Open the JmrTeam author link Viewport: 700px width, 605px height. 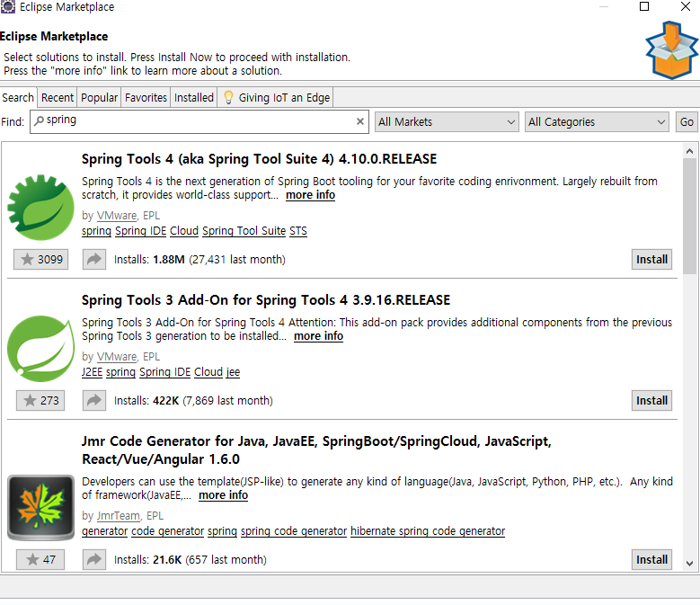pyautogui.click(x=119, y=516)
